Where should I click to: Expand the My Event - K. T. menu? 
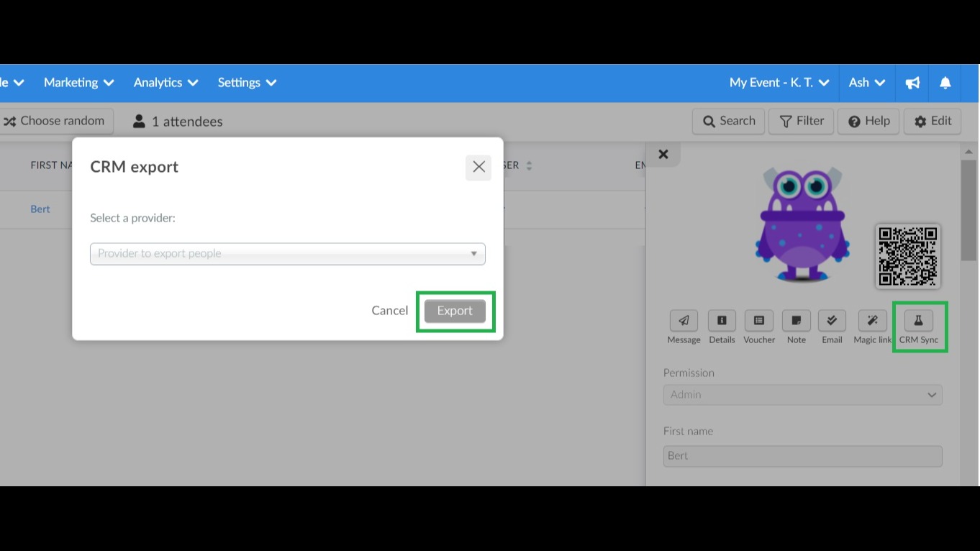[778, 83]
